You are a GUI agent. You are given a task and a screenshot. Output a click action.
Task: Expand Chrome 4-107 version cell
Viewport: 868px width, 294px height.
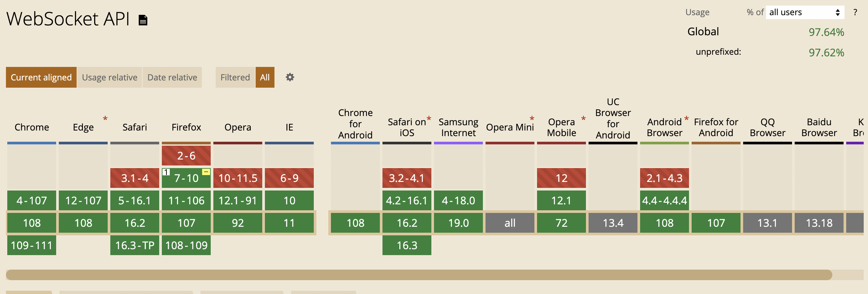(x=32, y=200)
